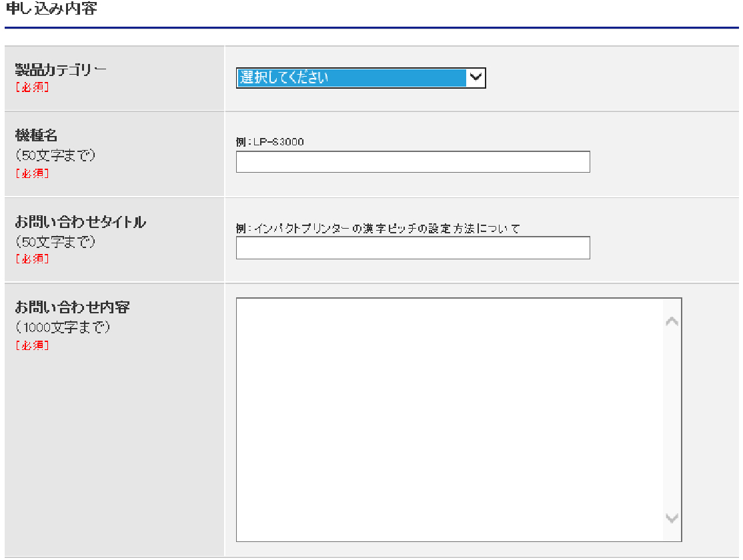This screenshot has width=743, height=560.
Task: Click the お問い合わせ内容 label
Action: click(72, 307)
